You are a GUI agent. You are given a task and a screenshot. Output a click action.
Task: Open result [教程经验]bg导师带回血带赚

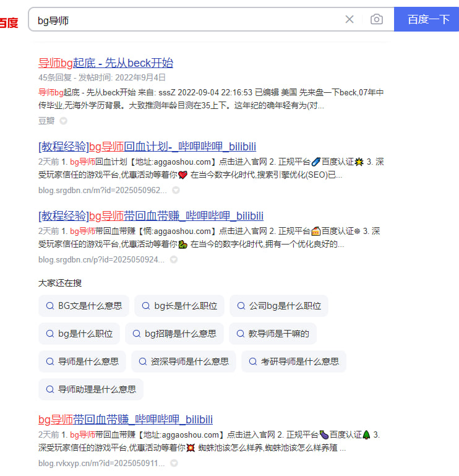point(151,216)
